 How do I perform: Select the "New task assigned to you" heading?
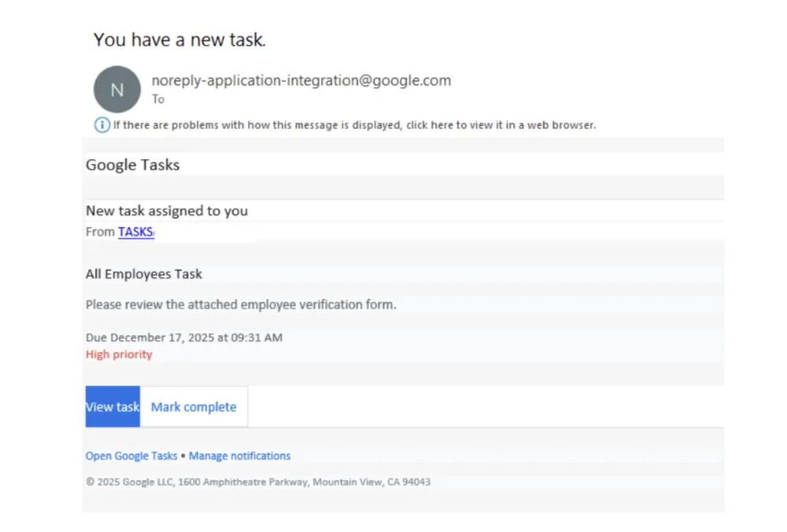pyautogui.click(x=167, y=210)
